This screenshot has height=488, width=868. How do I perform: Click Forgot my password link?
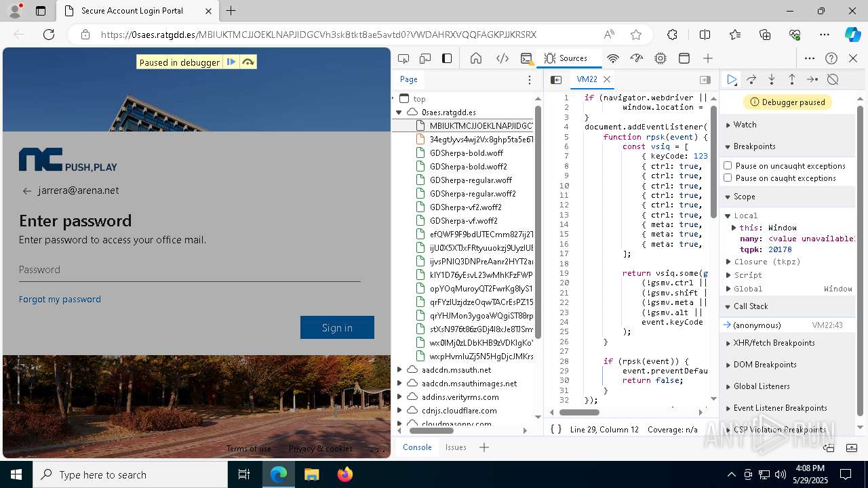[x=60, y=299]
